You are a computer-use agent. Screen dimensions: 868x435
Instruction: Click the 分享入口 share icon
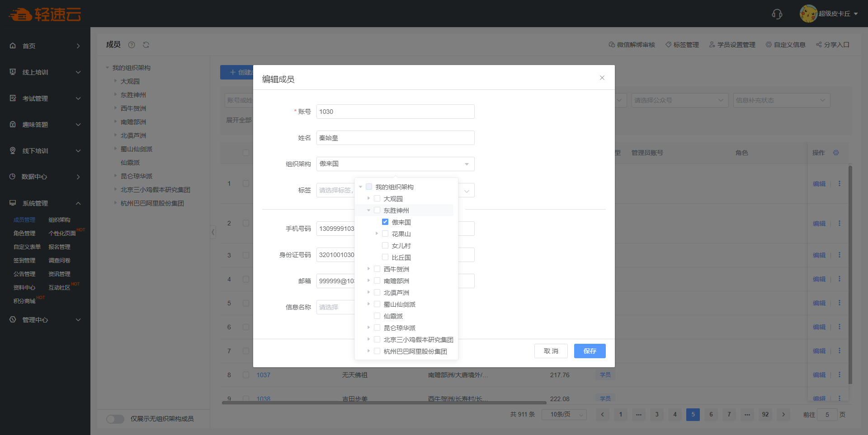pos(818,45)
